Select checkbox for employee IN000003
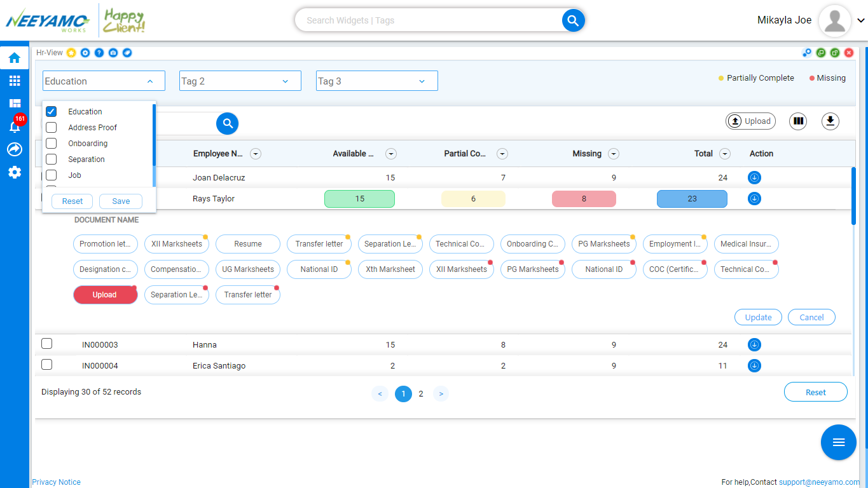 coord(46,344)
